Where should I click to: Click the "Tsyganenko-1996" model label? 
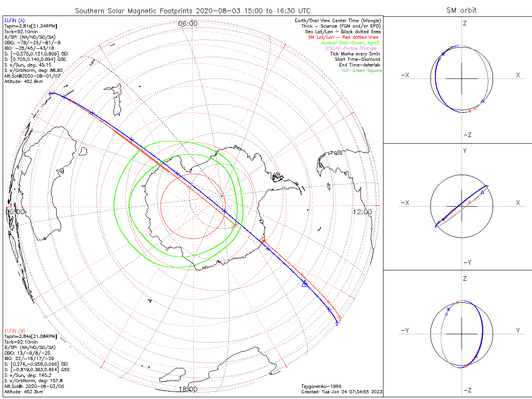[321, 386]
